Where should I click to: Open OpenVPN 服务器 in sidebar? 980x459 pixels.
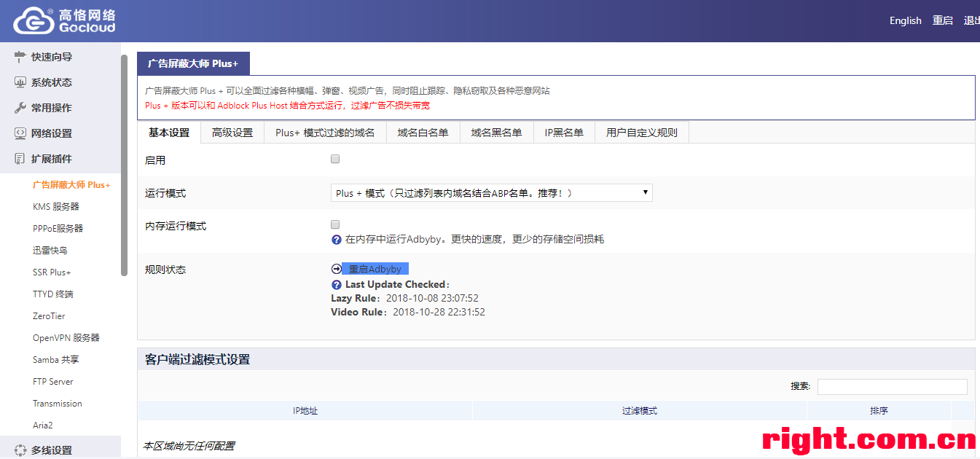point(66,338)
